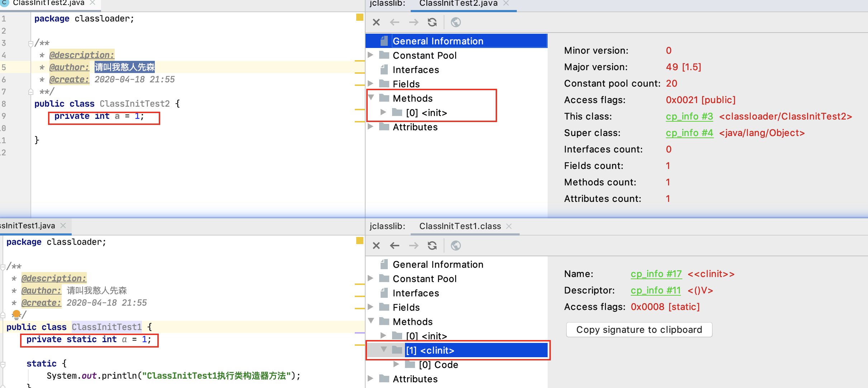Click the close X icon in upper jclasslib toolbar

pos(376,22)
